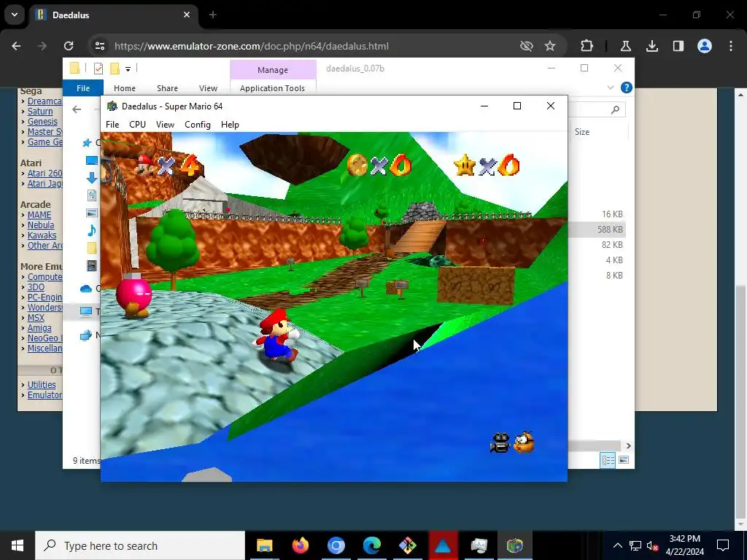Open the Daedalus File menu
747x560 pixels.
coord(112,124)
